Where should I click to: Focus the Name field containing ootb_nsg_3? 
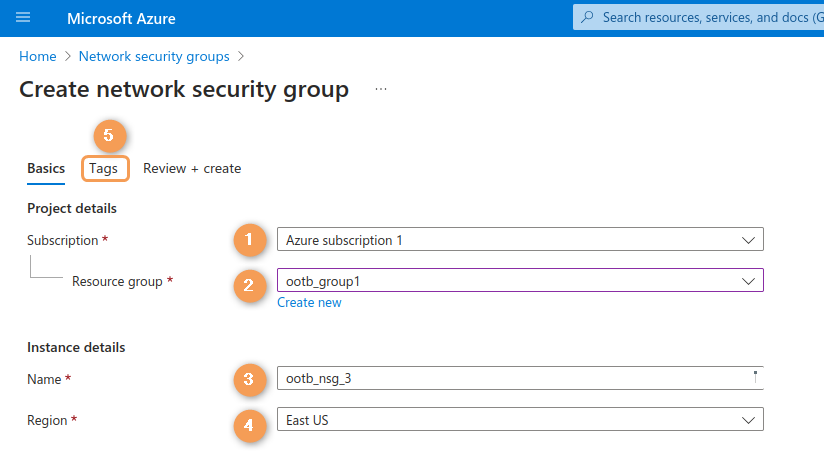tap(510, 379)
